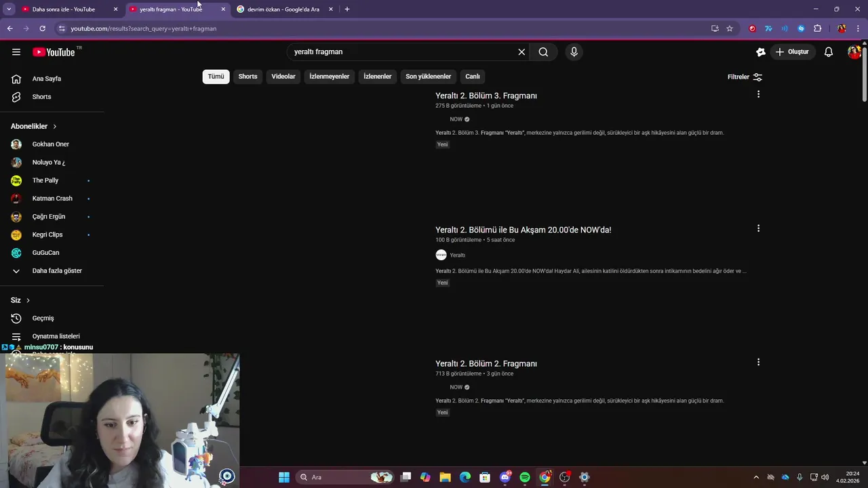Click the browser address bar URL

pos(144,28)
